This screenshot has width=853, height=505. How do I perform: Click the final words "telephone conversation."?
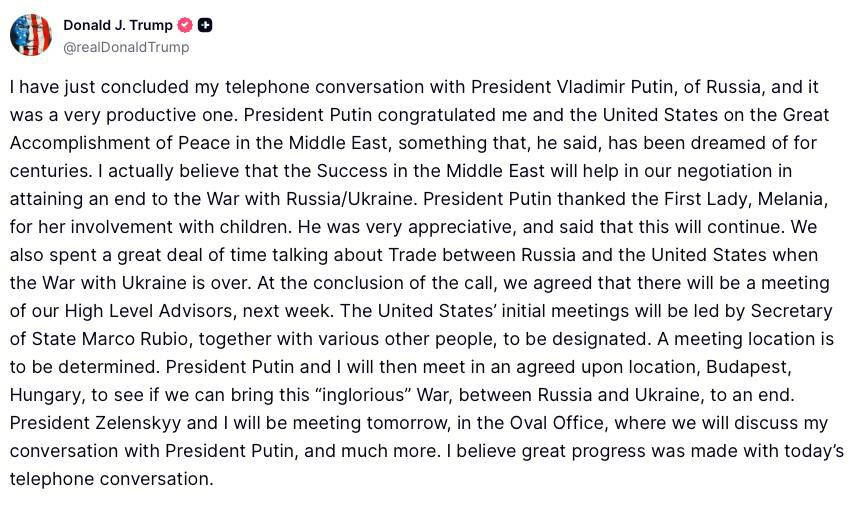[112, 478]
